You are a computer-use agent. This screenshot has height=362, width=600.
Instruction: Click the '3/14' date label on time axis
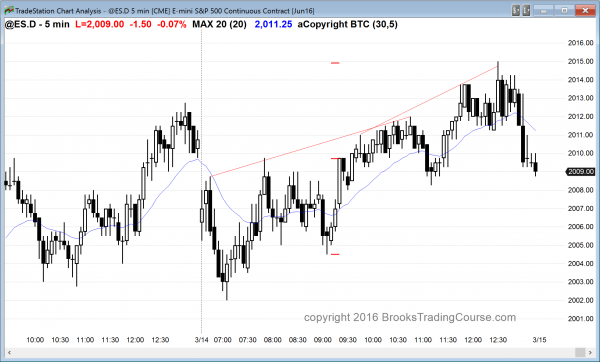point(201,340)
